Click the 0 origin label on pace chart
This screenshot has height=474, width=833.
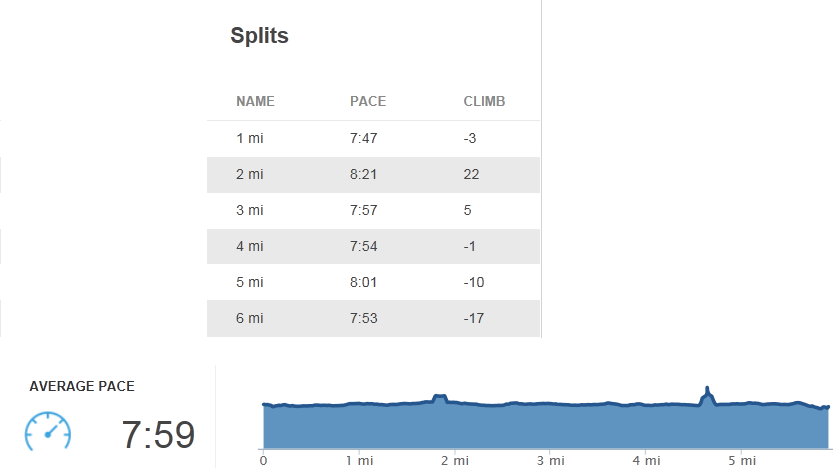tap(264, 461)
